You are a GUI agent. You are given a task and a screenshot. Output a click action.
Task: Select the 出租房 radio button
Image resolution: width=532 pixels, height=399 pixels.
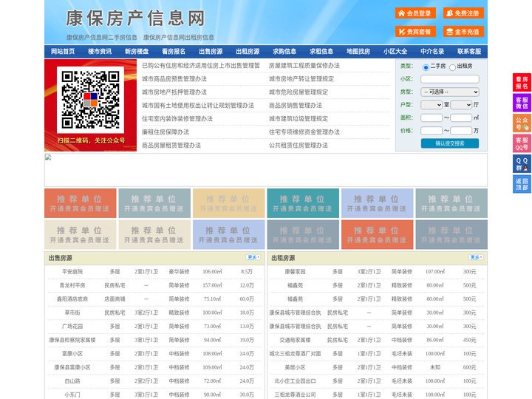[x=452, y=67]
